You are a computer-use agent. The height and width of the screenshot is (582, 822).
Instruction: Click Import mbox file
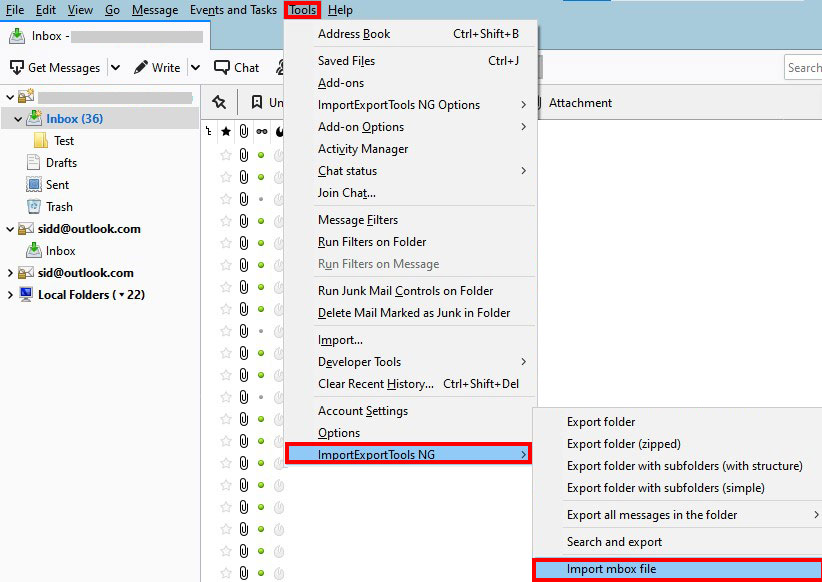(x=678, y=569)
